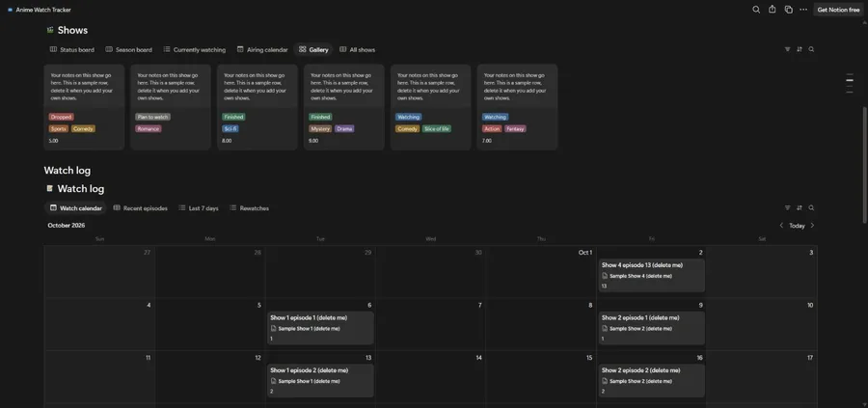This screenshot has width=868, height=408.
Task: Click the Today button in calendar
Action: (797, 226)
